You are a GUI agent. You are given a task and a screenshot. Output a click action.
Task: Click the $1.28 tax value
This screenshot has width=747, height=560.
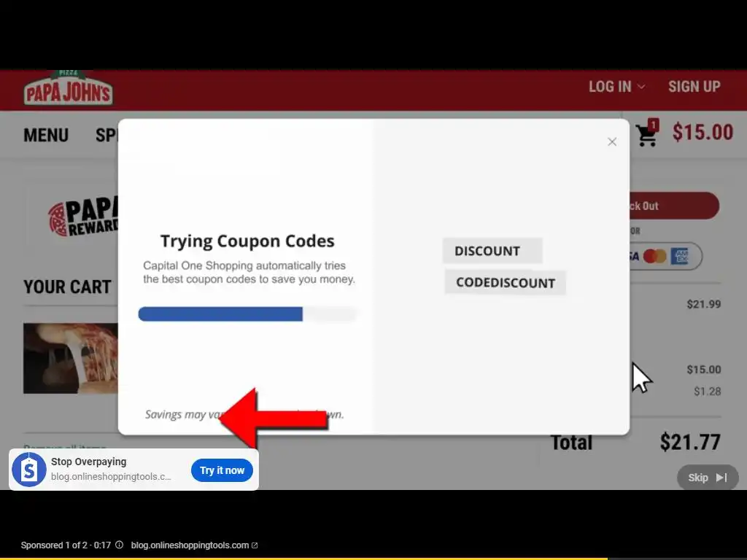coord(707,392)
